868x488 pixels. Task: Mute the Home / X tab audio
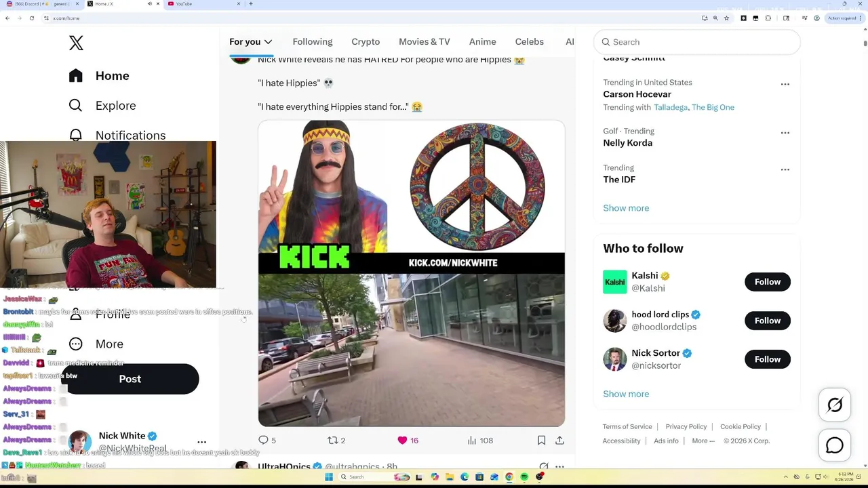coord(150,4)
